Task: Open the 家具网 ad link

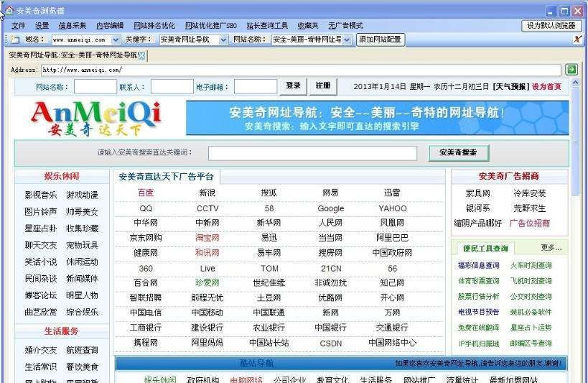Action: (x=477, y=193)
